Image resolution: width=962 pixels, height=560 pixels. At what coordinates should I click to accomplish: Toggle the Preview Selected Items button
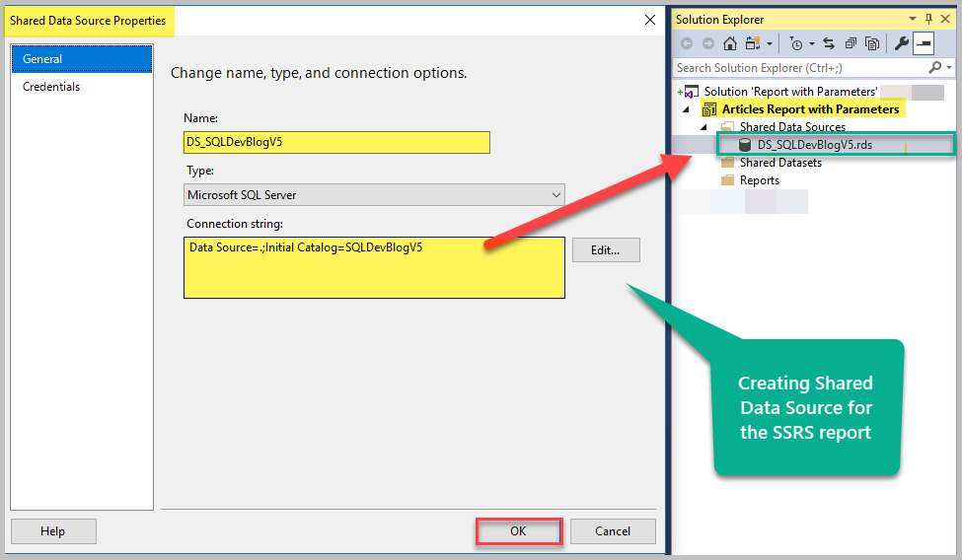[924, 43]
